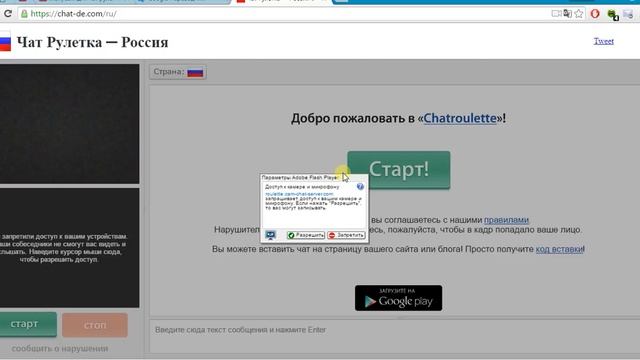
Task: Deny camera access with Запретить button
Action: (346, 236)
